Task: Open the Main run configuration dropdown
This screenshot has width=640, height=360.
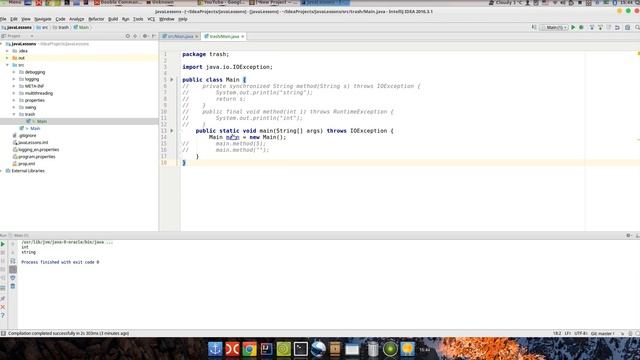Action: coord(554,27)
